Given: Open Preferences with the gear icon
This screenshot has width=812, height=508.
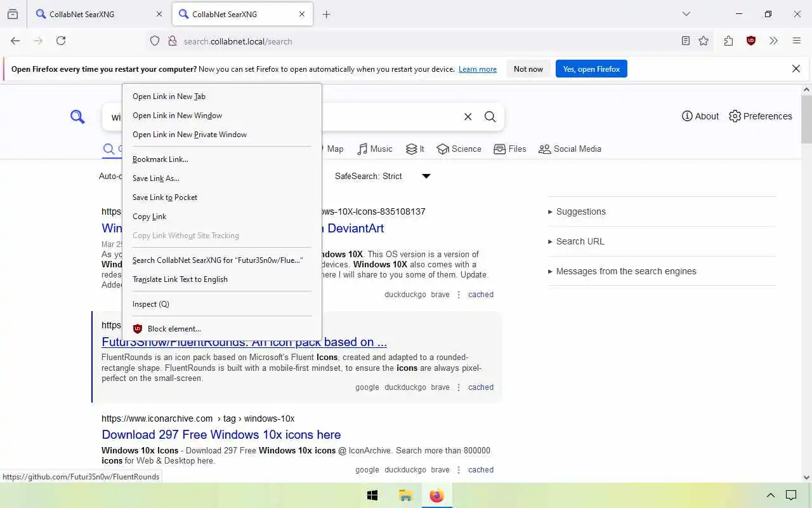Looking at the screenshot, I should [x=761, y=116].
